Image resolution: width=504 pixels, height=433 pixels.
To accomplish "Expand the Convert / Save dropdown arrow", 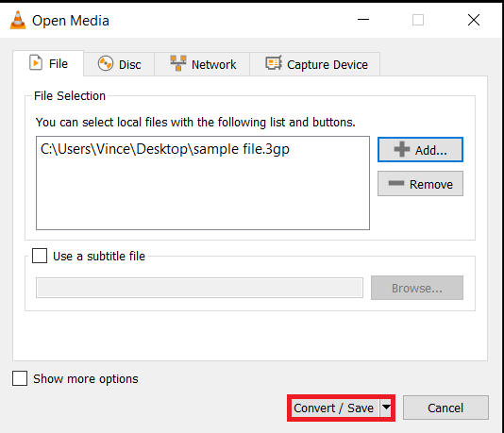I will [x=386, y=408].
